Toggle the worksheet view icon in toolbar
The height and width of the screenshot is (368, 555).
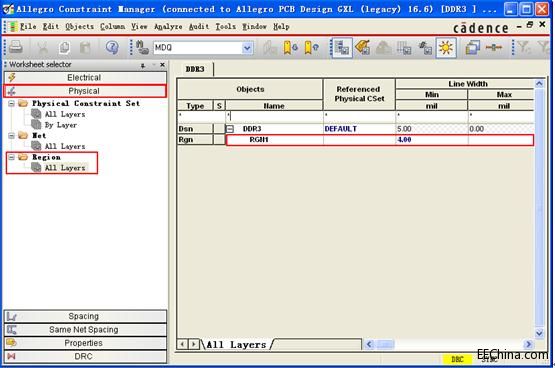[341, 47]
